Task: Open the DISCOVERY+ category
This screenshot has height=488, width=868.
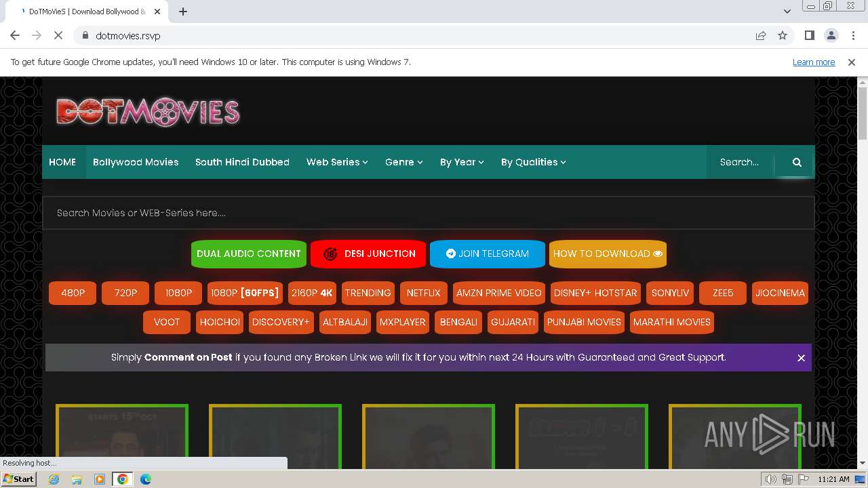Action: click(281, 322)
